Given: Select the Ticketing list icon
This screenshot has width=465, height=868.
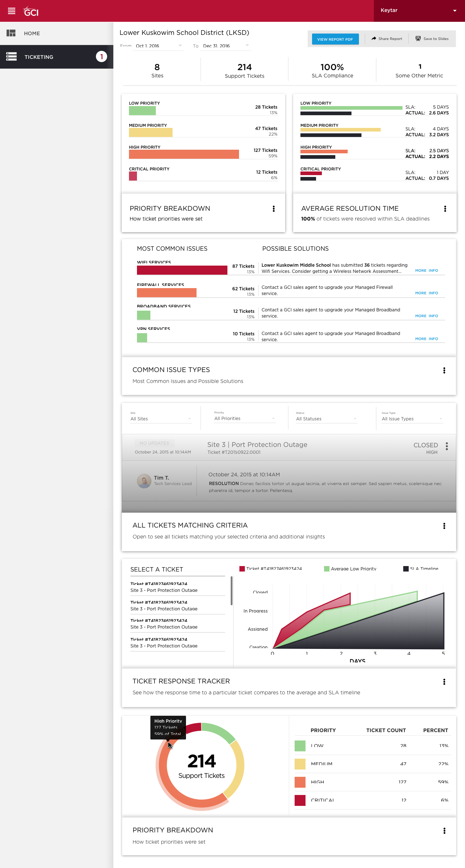Looking at the screenshot, I should tap(11, 57).
